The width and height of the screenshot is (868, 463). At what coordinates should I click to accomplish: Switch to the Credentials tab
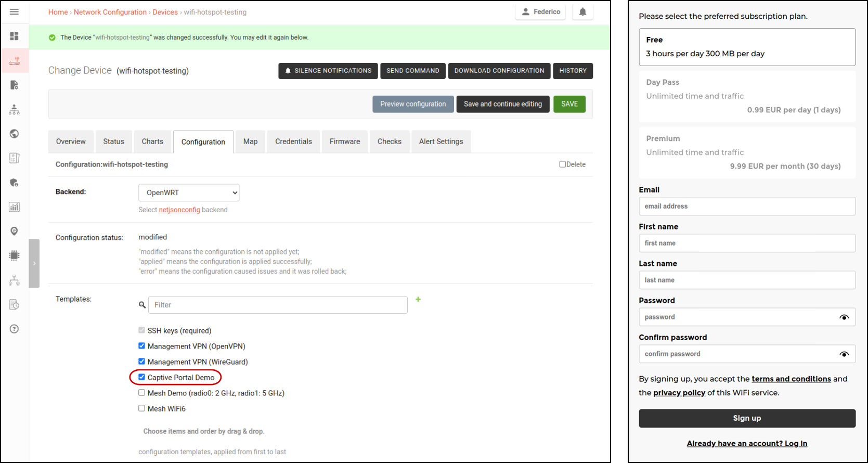coord(293,142)
